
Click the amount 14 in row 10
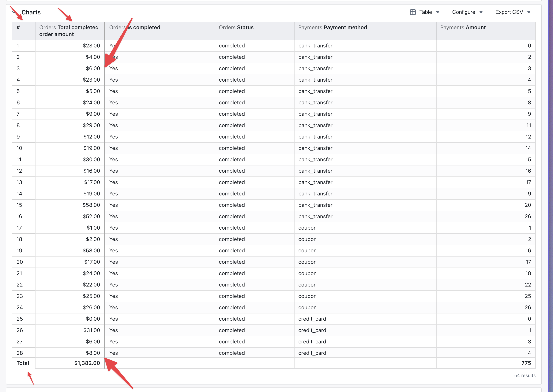[528, 148]
